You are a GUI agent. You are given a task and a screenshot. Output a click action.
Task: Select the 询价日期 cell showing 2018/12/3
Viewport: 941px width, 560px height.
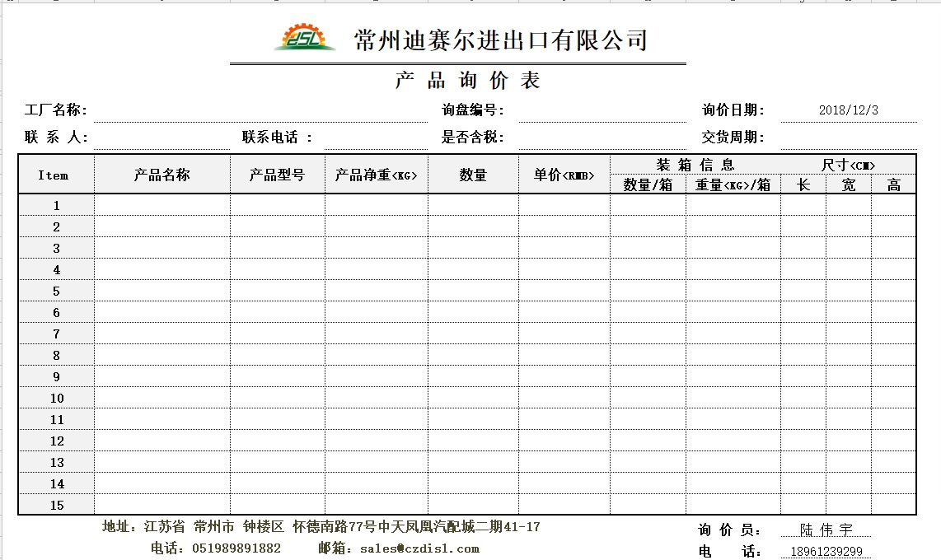coord(848,110)
